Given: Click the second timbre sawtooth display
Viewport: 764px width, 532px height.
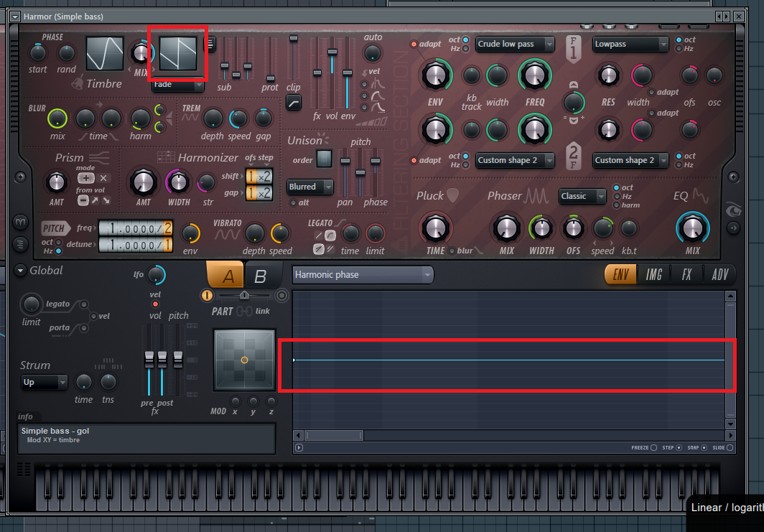Looking at the screenshot, I should [178, 54].
